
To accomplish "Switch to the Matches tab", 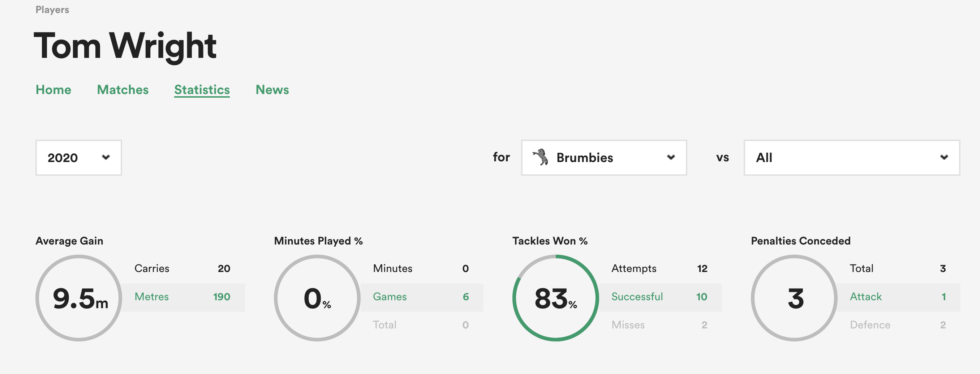I will (x=122, y=90).
